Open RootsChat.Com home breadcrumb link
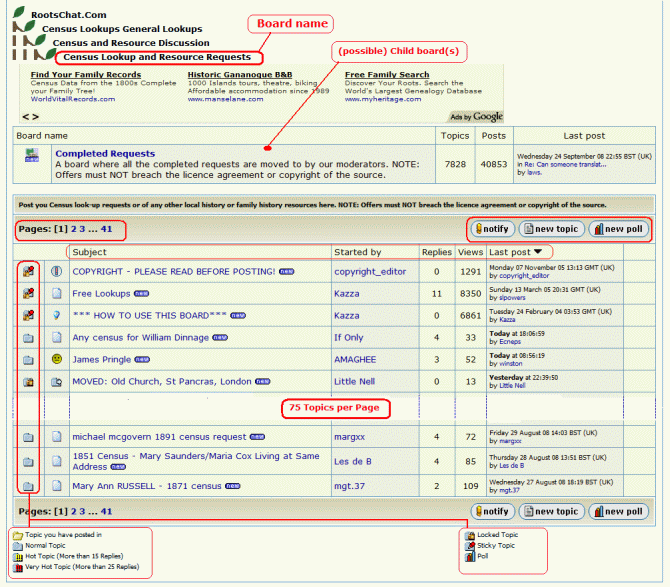Image resolution: width=670 pixels, height=587 pixels. [69, 15]
